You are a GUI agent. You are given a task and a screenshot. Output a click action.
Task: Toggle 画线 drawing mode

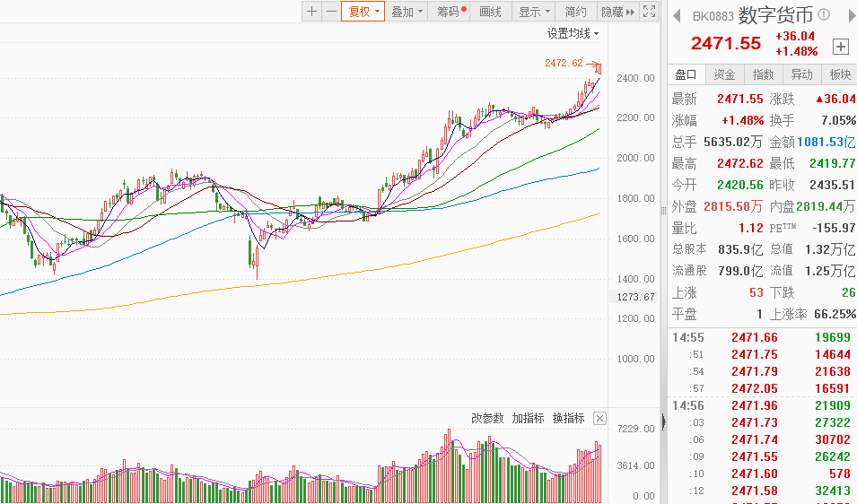[490, 12]
